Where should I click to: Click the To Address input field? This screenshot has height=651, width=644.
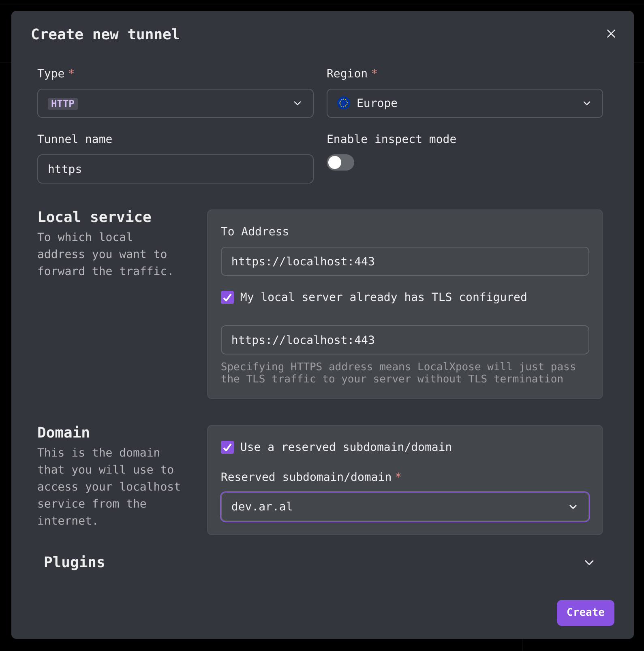point(405,261)
